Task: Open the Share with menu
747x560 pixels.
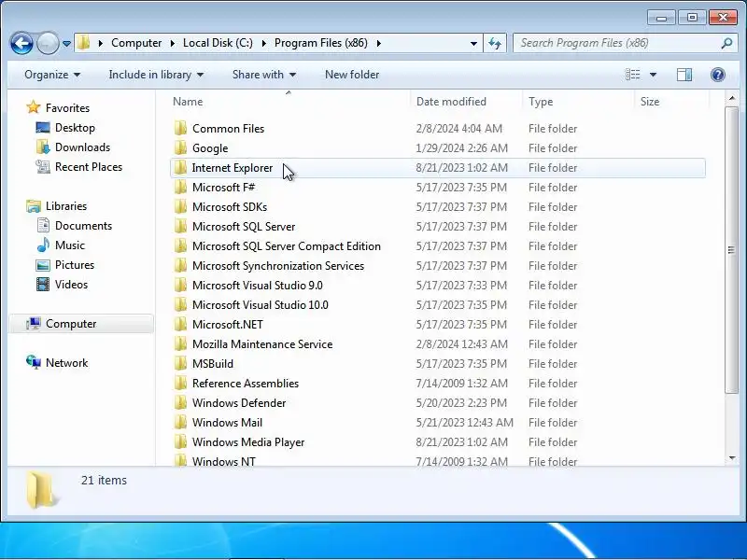Action: tap(264, 75)
